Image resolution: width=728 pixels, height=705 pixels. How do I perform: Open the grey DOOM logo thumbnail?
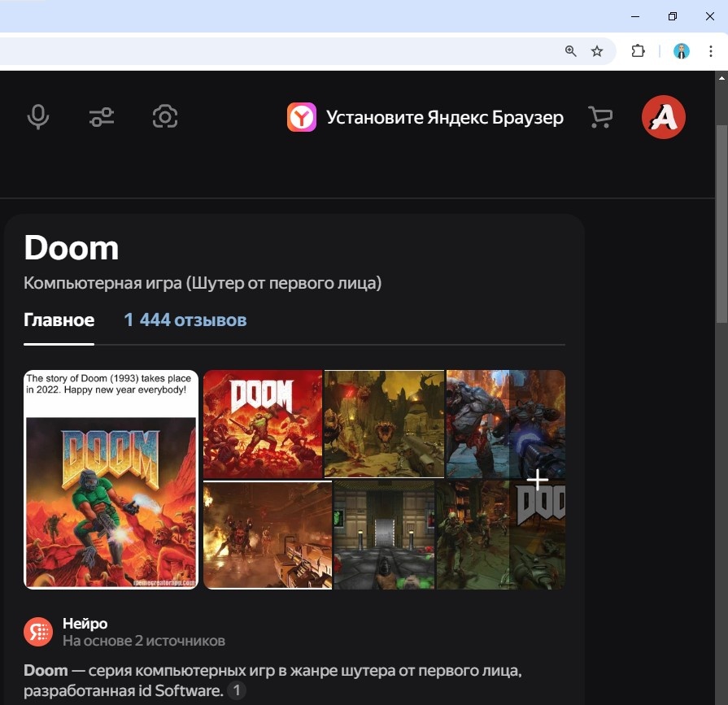click(x=538, y=535)
